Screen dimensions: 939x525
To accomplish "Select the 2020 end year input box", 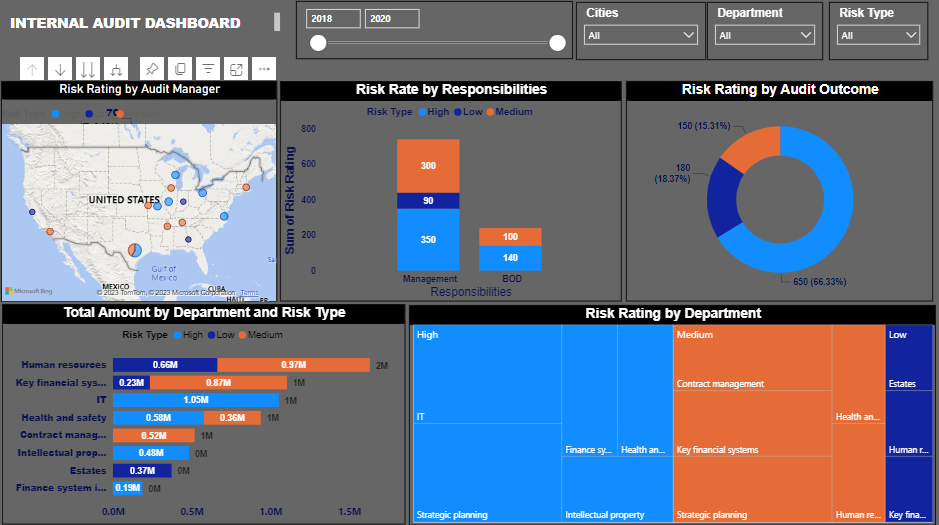I will [x=391, y=18].
